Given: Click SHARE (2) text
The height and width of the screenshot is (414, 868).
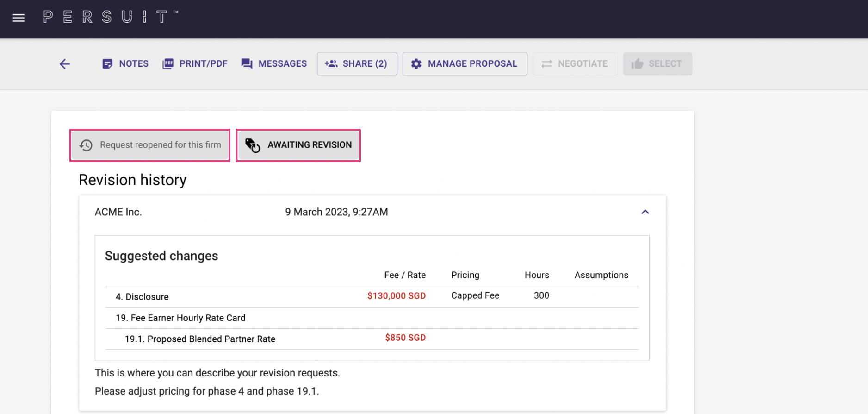Looking at the screenshot, I should tap(365, 64).
